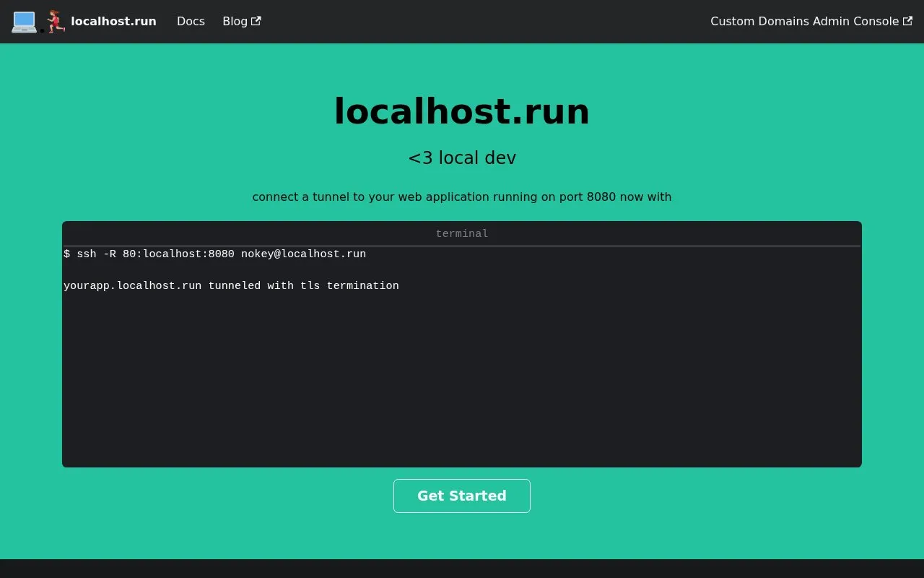Click external-link icon after Admin Console
Image resolution: width=924 pixels, height=578 pixels.
click(x=907, y=21)
